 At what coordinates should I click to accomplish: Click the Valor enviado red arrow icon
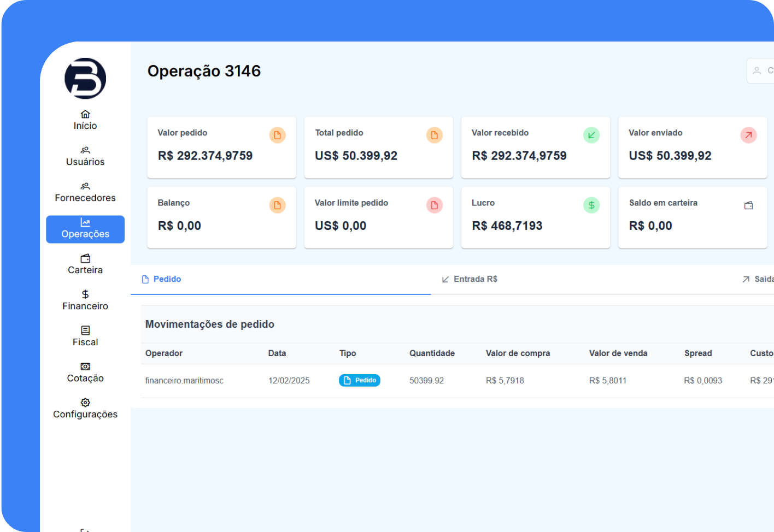[x=748, y=135]
